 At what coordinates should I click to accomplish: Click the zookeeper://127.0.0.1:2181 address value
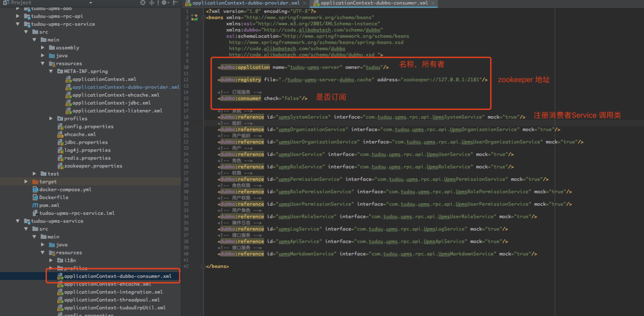click(441, 80)
